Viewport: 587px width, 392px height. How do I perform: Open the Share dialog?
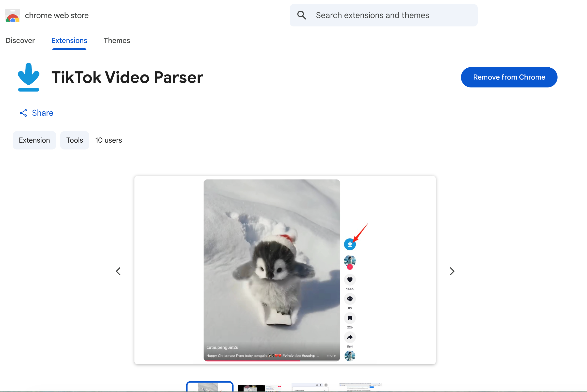coord(42,113)
